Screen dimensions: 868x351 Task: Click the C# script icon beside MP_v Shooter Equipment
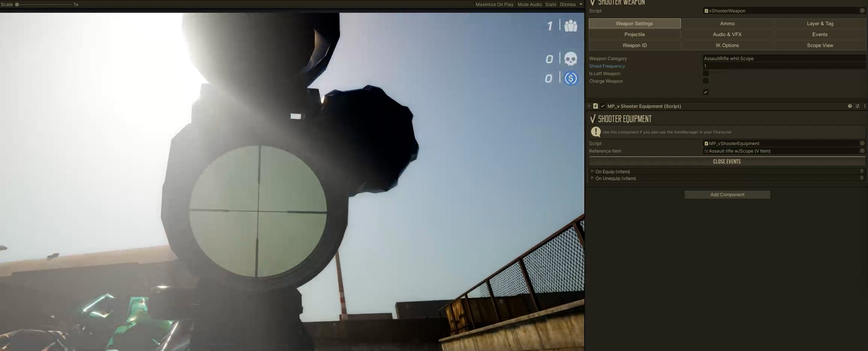(x=596, y=106)
